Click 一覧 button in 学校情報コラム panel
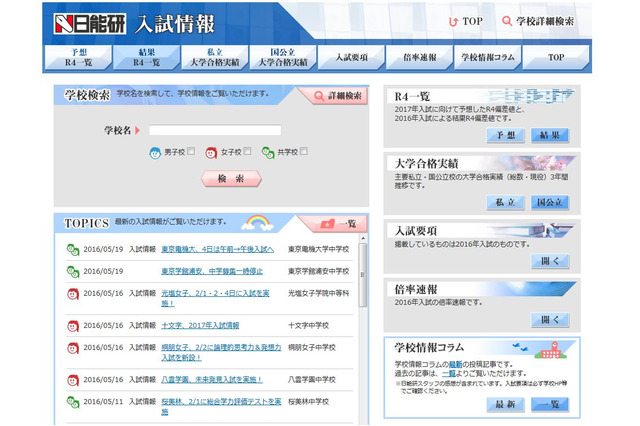640x426 pixels. pos(549,405)
